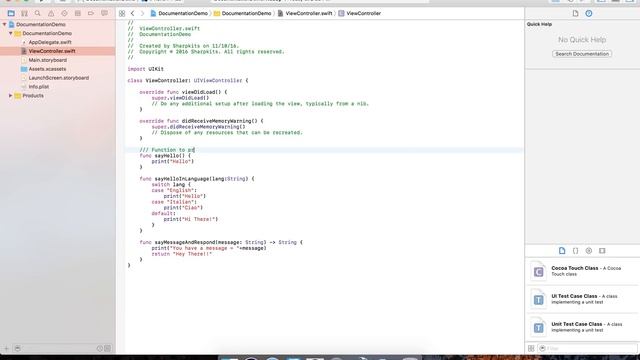Open the Report navigator icon

pos(104,13)
